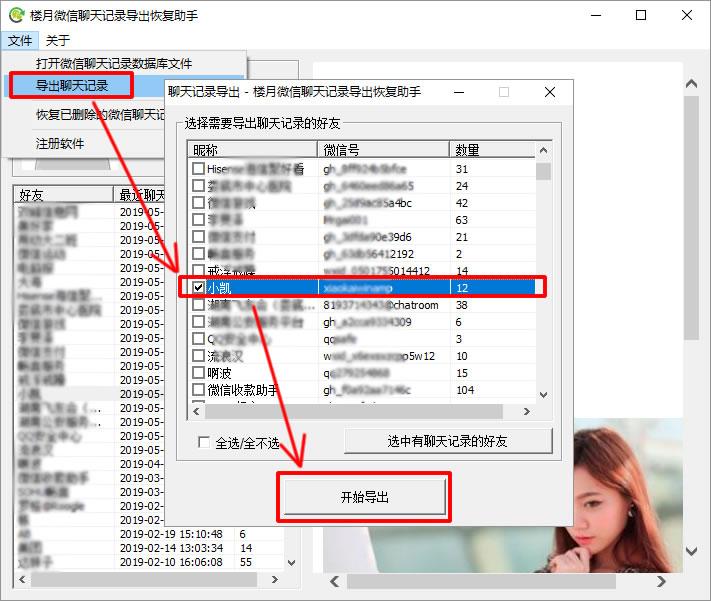Click friend list horizontal scrollbar track
Screen dimensions: 711x601
pyautogui.click(x=144, y=580)
